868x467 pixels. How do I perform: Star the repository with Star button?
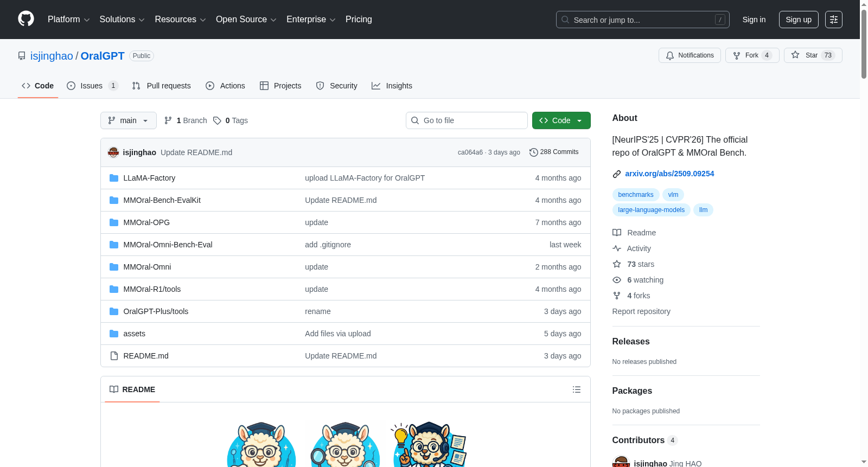813,55
